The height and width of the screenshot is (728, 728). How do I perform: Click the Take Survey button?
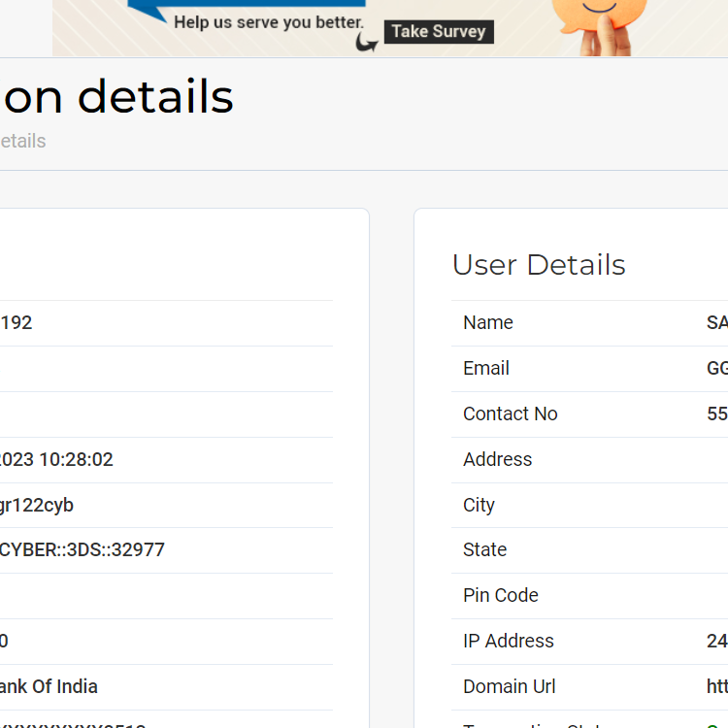[x=439, y=32]
